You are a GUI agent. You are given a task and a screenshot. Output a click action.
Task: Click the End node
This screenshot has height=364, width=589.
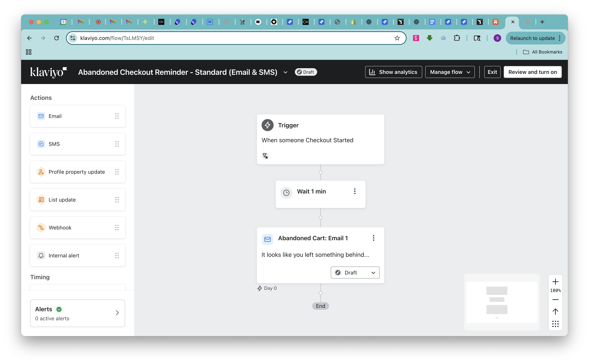[x=320, y=306]
